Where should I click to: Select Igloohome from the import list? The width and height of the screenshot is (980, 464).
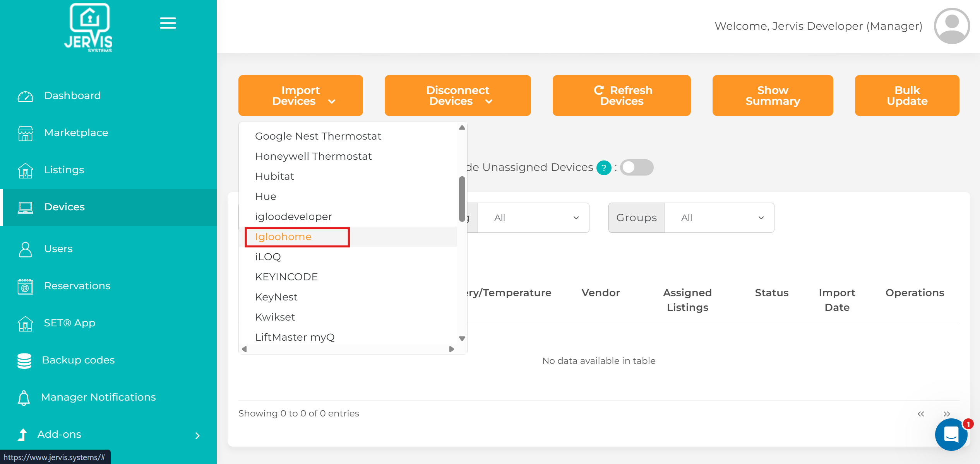coord(283,237)
